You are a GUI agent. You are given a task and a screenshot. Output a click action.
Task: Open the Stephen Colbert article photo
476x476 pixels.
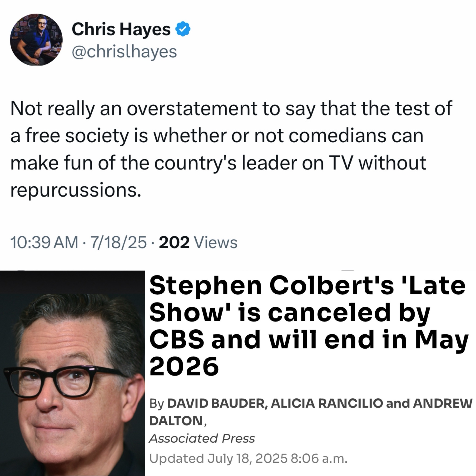point(72,373)
